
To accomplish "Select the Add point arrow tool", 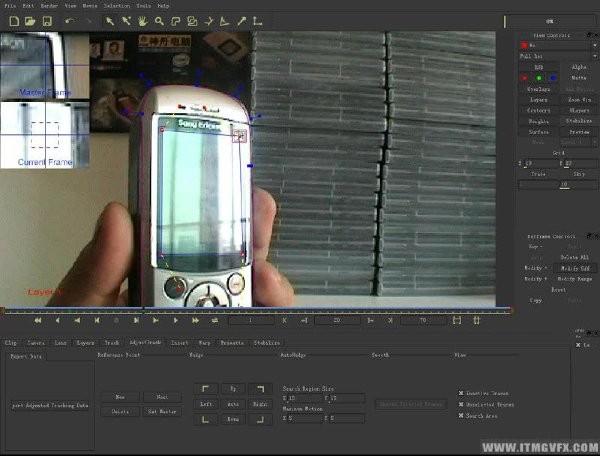I will click(x=126, y=21).
